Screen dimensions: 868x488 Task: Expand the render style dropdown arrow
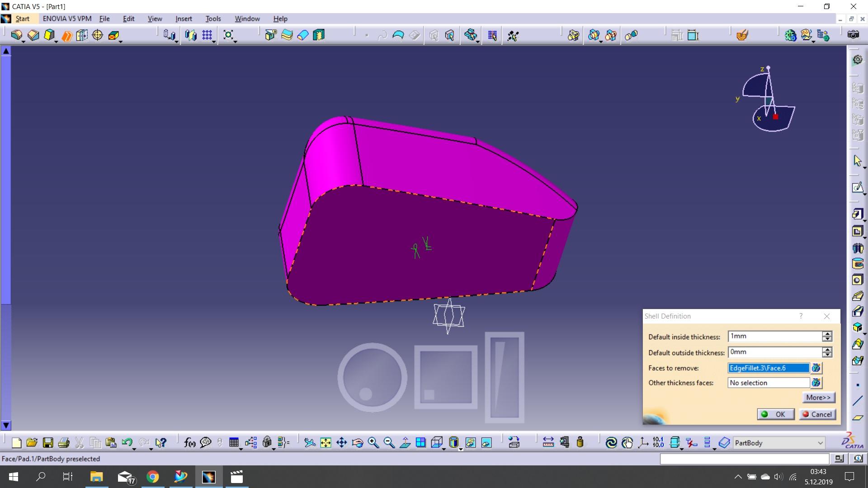tap(461, 449)
